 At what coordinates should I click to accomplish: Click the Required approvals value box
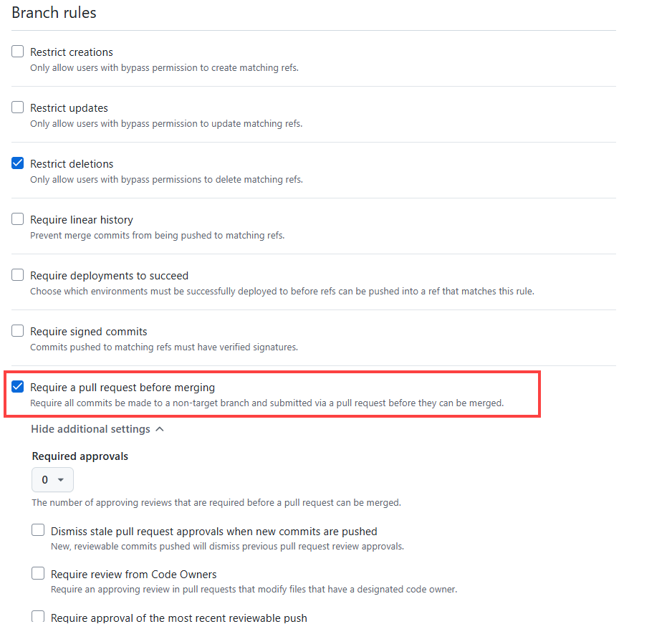point(52,481)
